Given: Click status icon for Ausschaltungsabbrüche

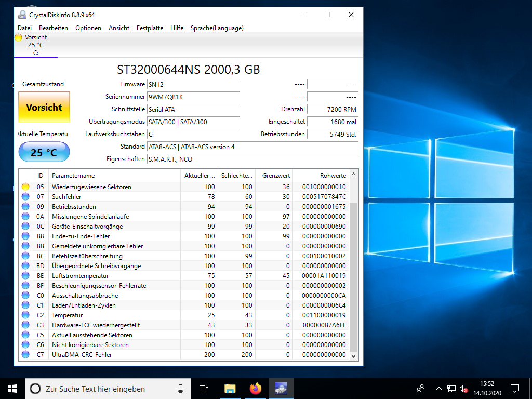Looking at the screenshot, I should [25, 295].
